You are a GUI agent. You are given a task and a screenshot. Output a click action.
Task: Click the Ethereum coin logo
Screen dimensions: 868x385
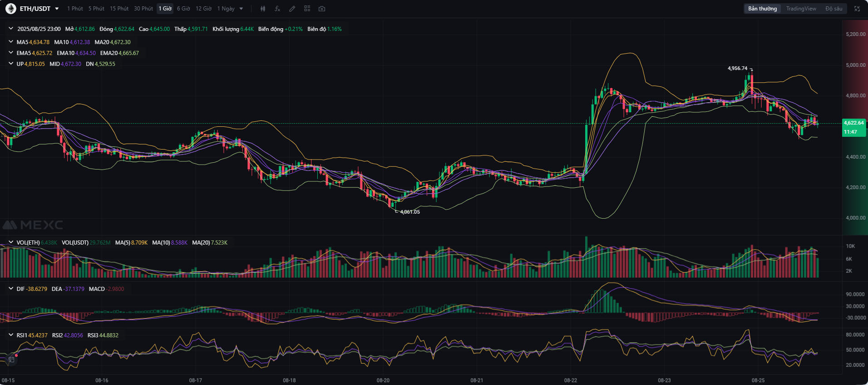point(10,9)
